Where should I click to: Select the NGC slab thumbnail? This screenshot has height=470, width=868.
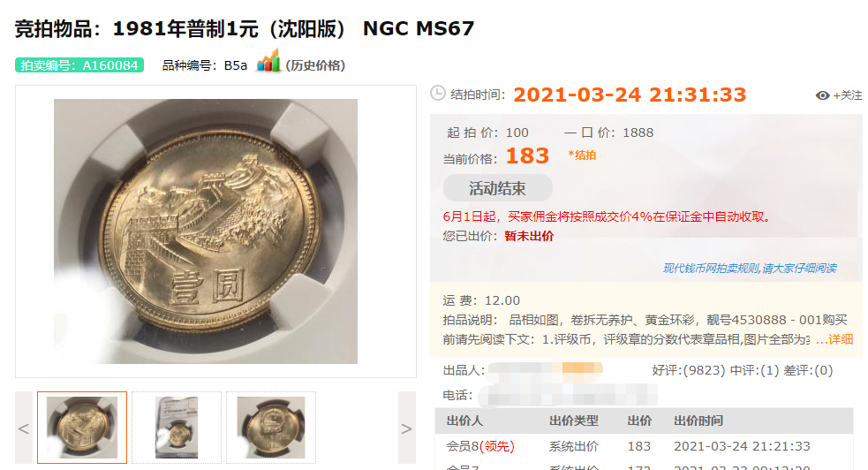pos(177,428)
